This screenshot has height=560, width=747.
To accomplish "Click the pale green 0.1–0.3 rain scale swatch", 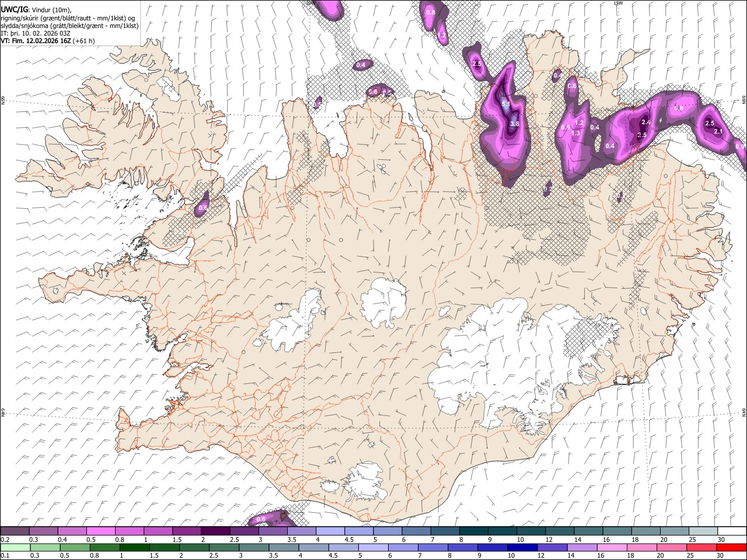I will tap(15, 547).
